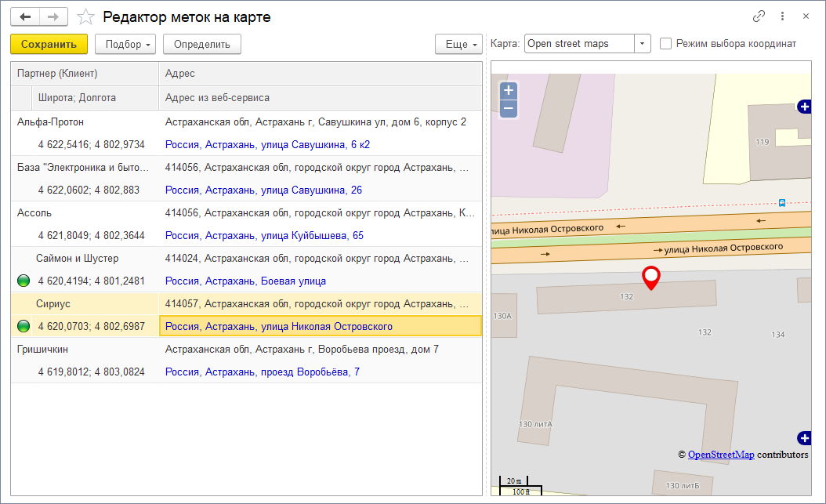The image size is (826, 504).
Task: Sort by the Партнер (Клиент) column header
Action: [84, 74]
